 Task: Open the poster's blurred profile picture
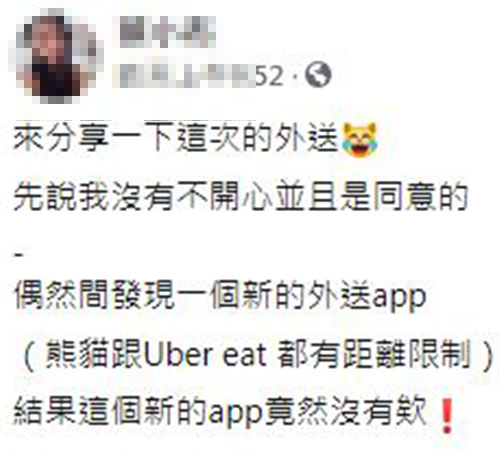56,56
